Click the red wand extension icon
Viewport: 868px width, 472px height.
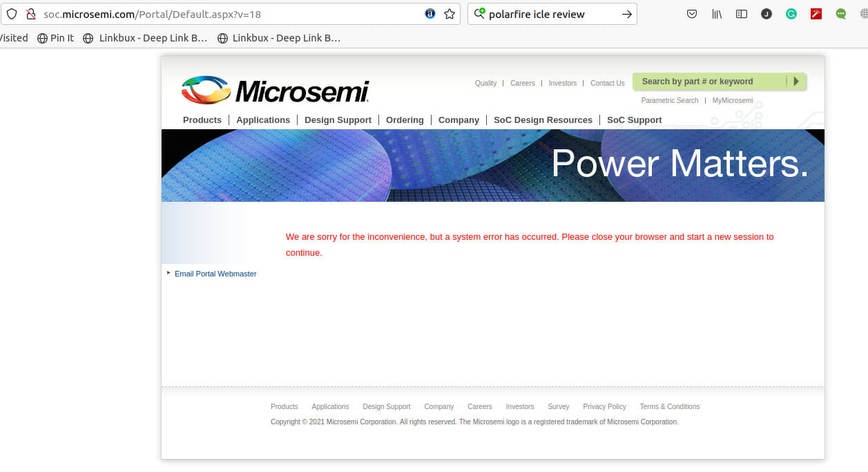(x=816, y=14)
